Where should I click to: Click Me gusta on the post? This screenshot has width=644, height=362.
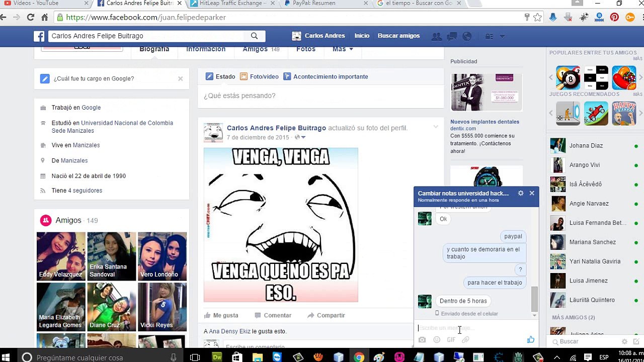pyautogui.click(x=221, y=315)
